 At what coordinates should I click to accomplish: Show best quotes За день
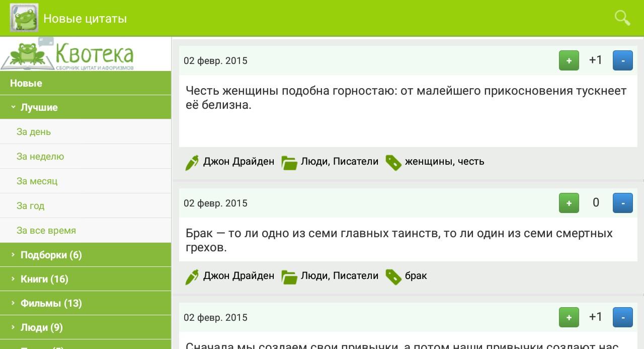pos(86,132)
